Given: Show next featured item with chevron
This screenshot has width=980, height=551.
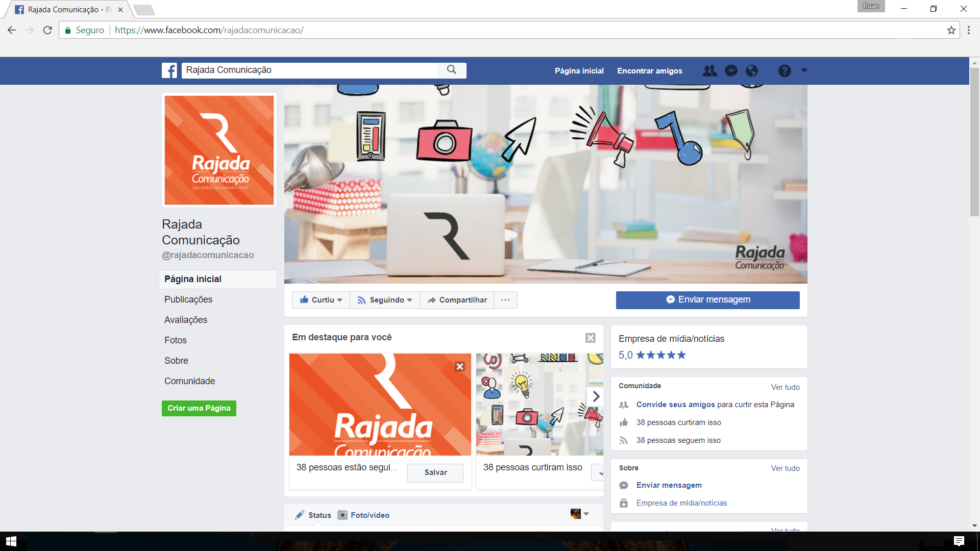Looking at the screenshot, I should (596, 396).
